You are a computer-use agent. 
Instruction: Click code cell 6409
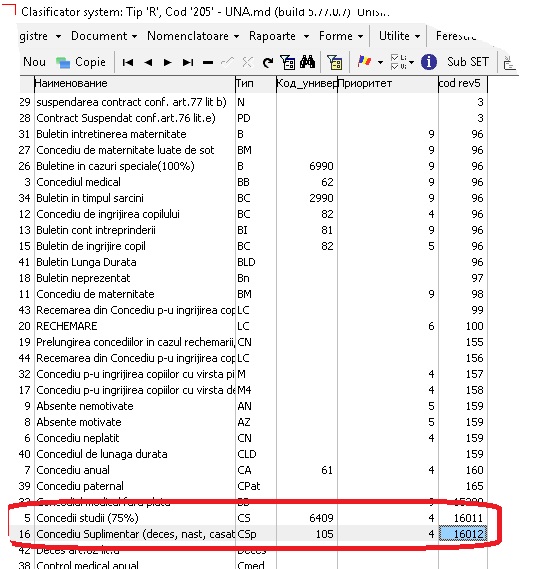click(x=307, y=518)
